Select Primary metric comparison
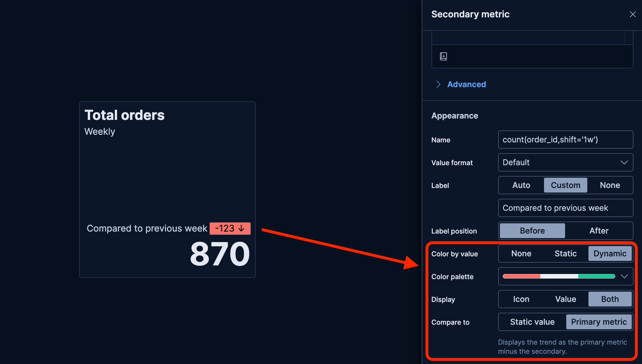The height and width of the screenshot is (364, 642). pos(599,322)
